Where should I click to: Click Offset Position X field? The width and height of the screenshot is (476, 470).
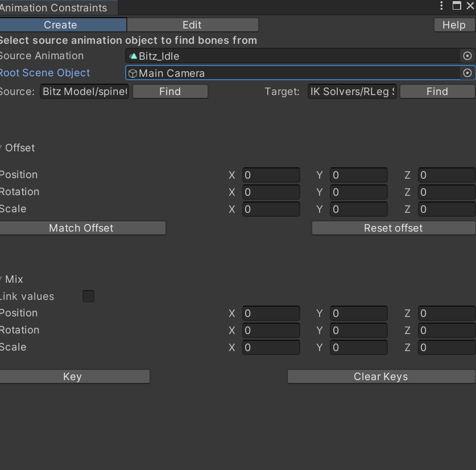[x=271, y=175]
